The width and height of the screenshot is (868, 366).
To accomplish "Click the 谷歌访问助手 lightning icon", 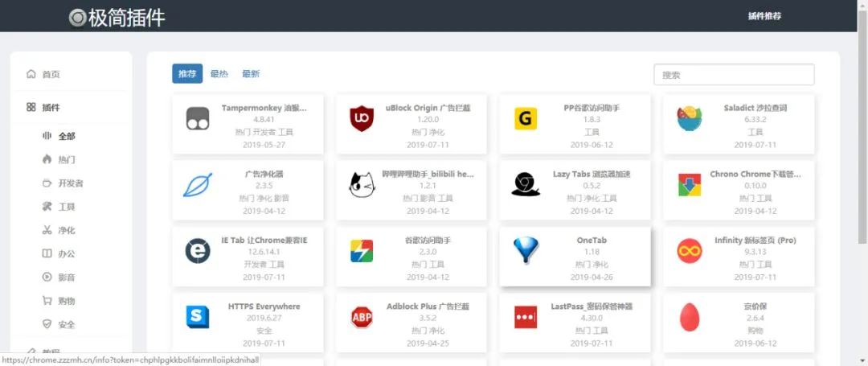I will 362,252.
